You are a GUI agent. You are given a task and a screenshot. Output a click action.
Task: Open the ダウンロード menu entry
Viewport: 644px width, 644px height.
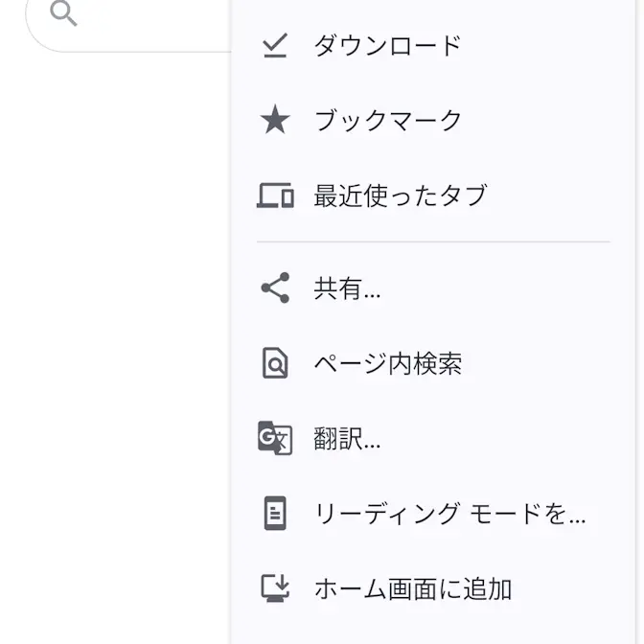433,45
